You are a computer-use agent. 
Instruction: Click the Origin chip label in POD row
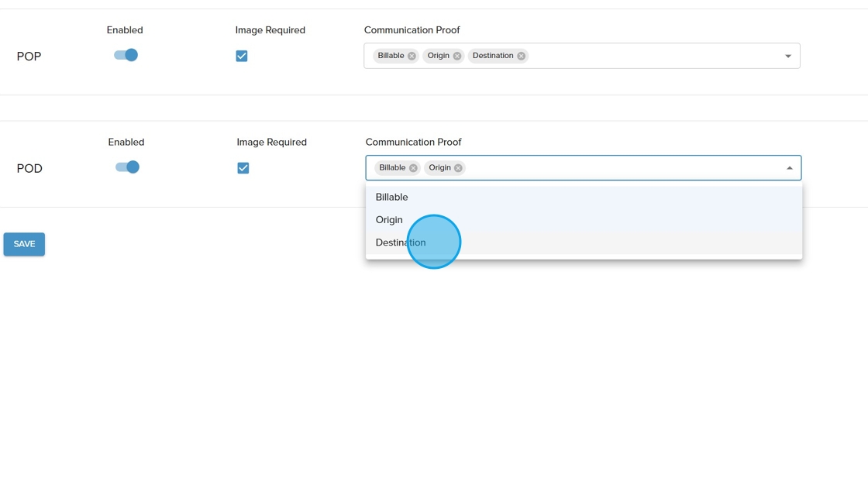(439, 168)
